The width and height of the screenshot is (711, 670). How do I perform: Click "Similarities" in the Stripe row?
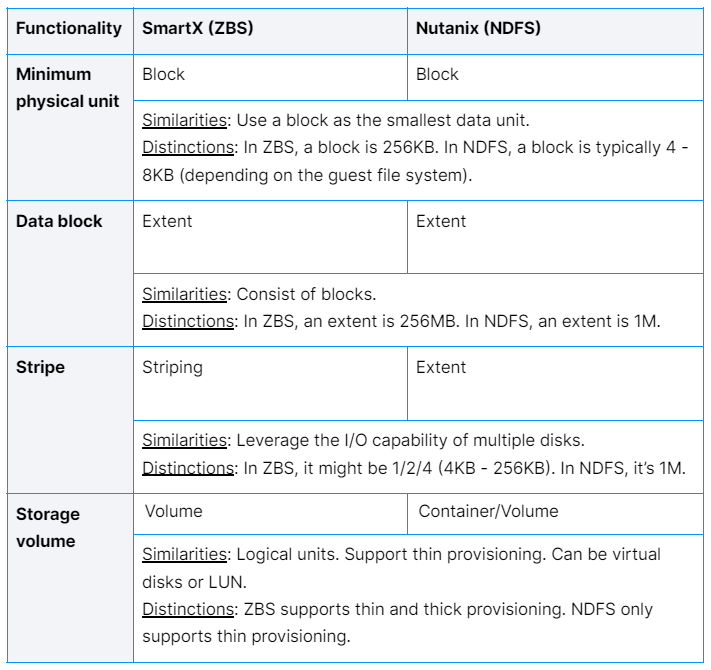(x=185, y=441)
